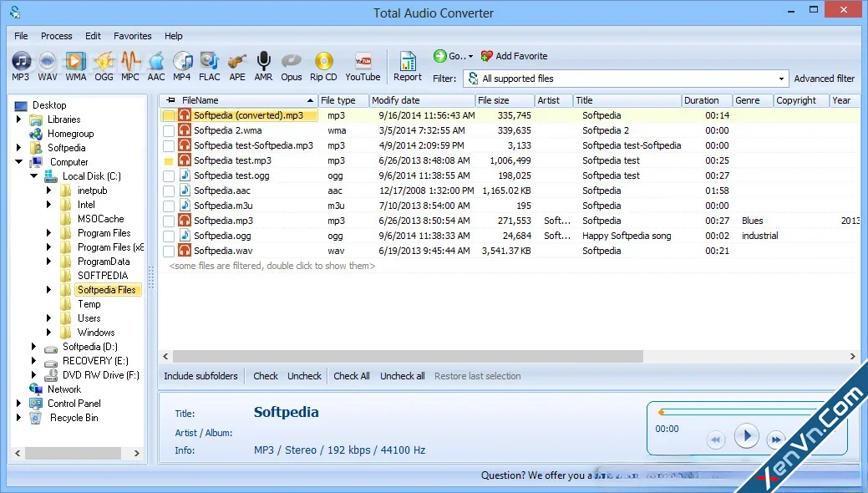Screen dimensions: 868x493
Task: Expand the Softpedia (D:) drive
Action: click(x=33, y=347)
